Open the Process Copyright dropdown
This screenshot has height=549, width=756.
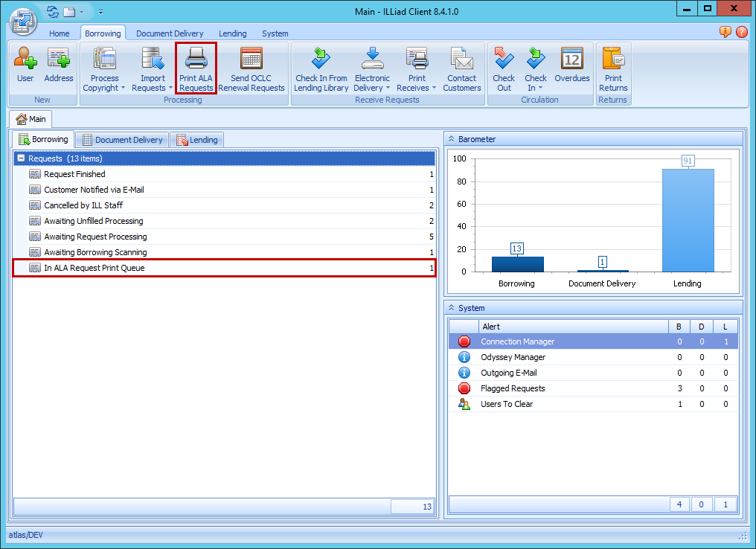click(104, 83)
